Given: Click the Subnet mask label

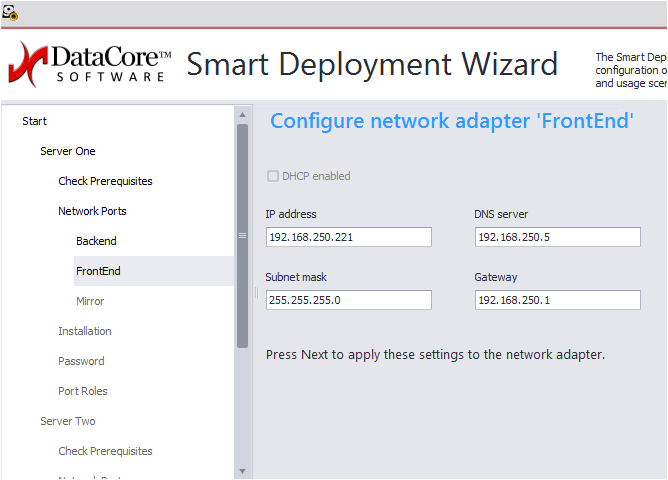Looking at the screenshot, I should click(x=296, y=277).
